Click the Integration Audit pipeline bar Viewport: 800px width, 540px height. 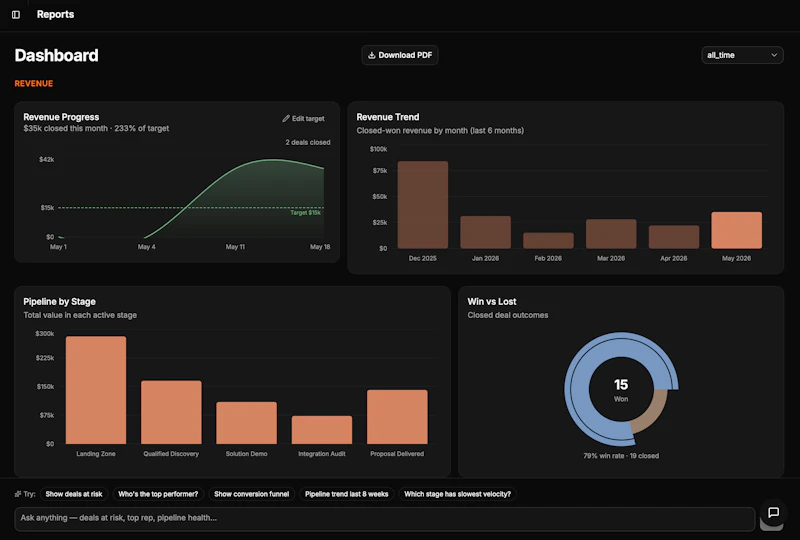point(322,430)
